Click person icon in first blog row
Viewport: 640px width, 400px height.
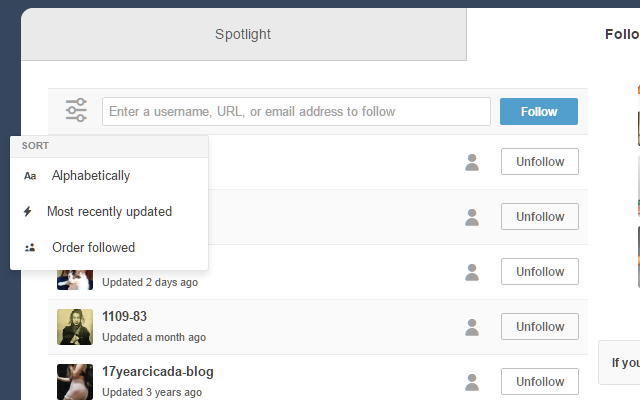click(472, 162)
